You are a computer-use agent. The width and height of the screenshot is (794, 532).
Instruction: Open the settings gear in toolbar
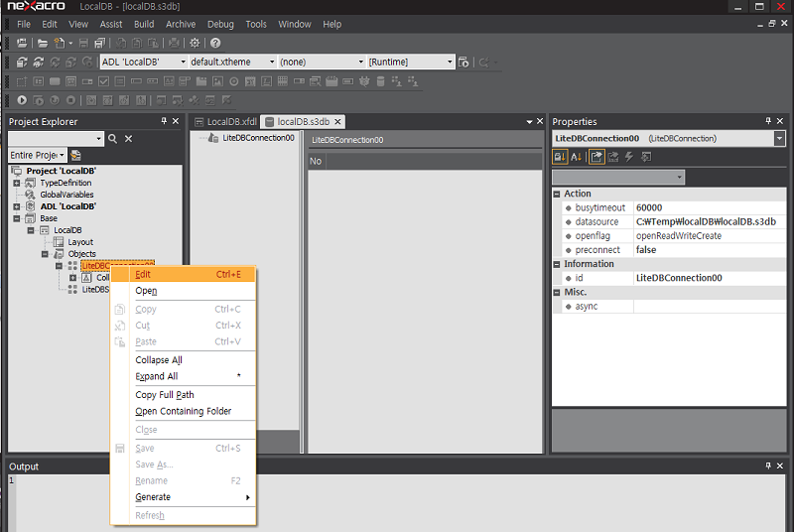[195, 43]
